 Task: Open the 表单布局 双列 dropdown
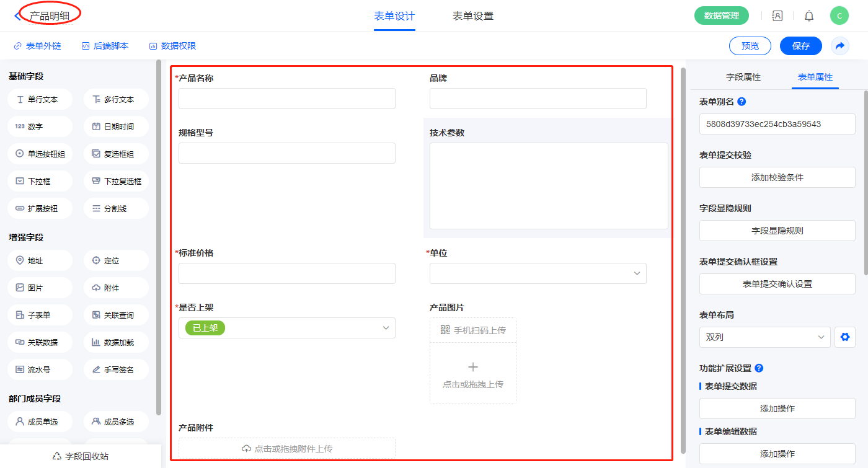[764, 337]
